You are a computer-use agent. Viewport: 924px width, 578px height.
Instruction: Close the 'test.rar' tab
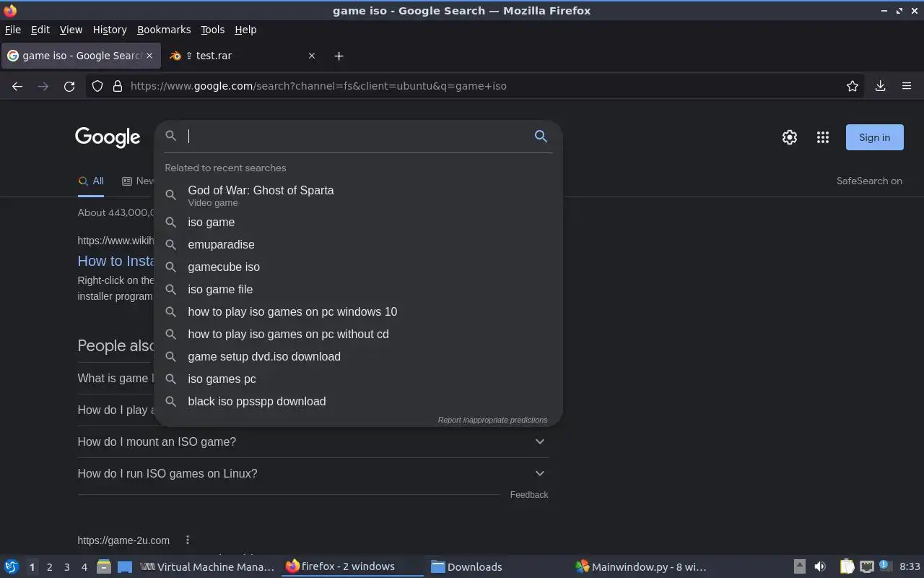coord(312,56)
